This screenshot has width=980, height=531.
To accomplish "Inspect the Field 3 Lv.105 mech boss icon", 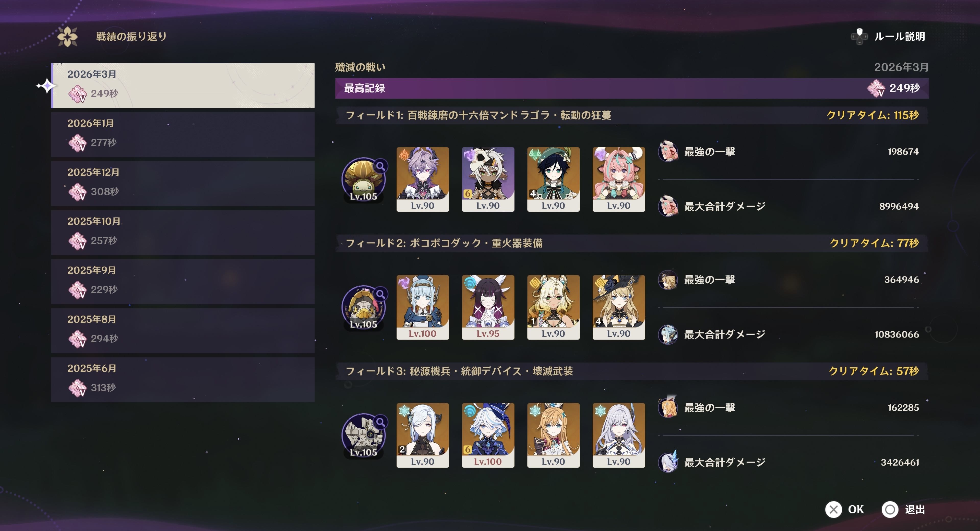I will click(x=364, y=436).
